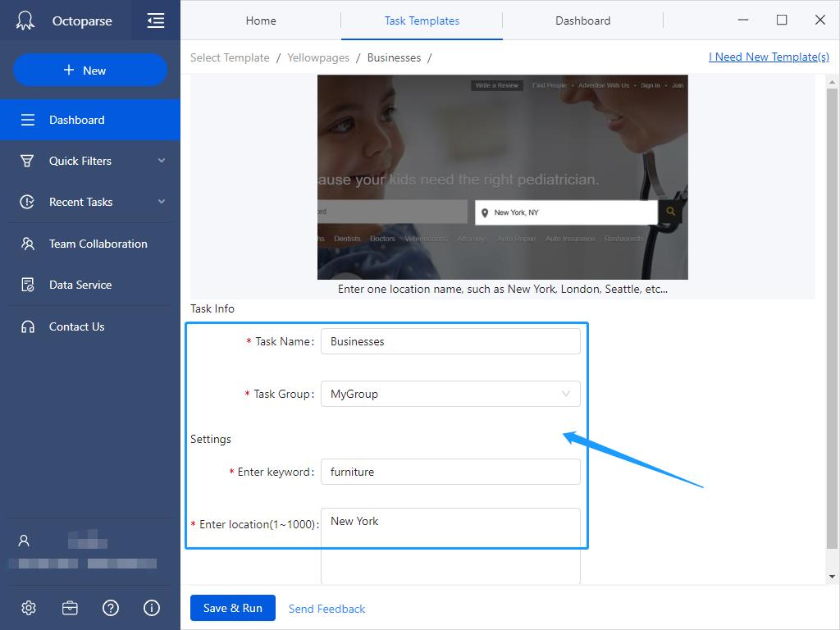This screenshot has height=630, width=840.
Task: Click Save & Run button
Action: coord(233,608)
